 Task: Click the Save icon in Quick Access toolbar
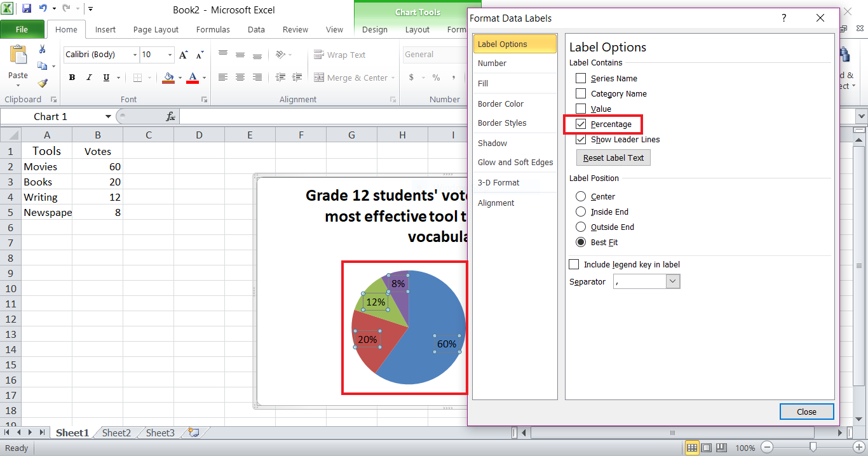[x=25, y=8]
